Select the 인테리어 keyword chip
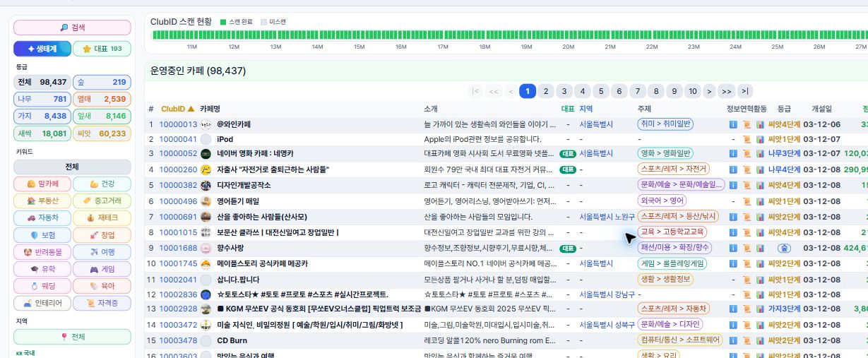Screen dimensions: 868x358 [42, 304]
